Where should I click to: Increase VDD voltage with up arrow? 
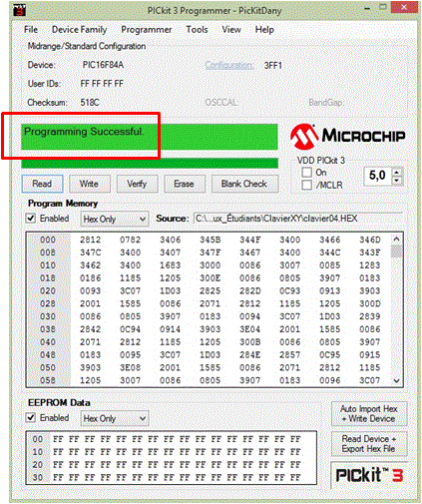tap(396, 172)
